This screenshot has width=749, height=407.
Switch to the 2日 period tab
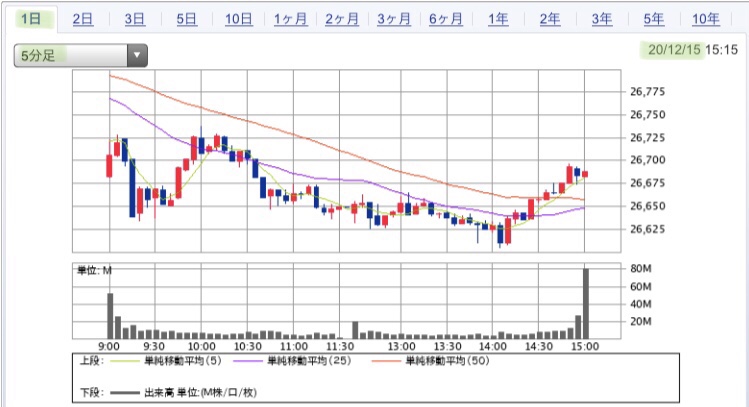point(83,19)
